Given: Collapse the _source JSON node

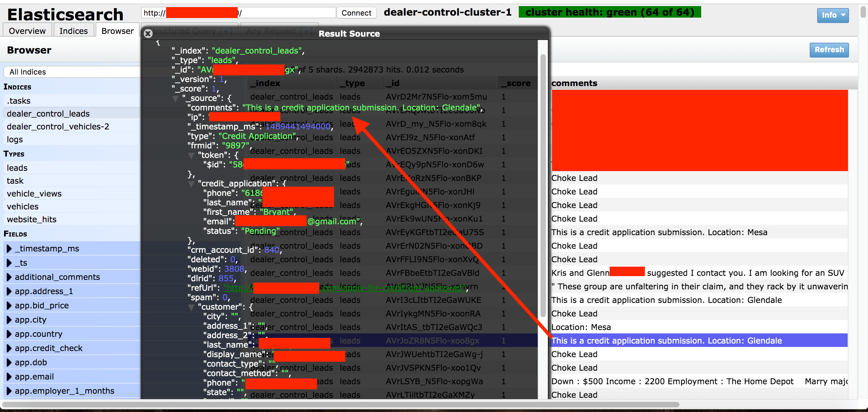Looking at the screenshot, I should 175,99.
